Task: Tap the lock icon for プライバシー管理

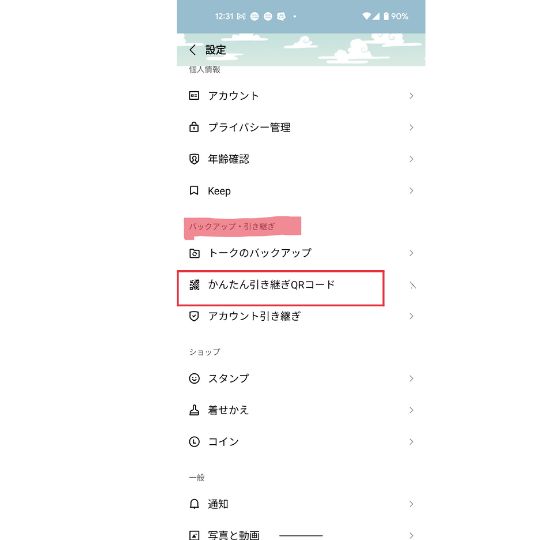Action: click(194, 127)
